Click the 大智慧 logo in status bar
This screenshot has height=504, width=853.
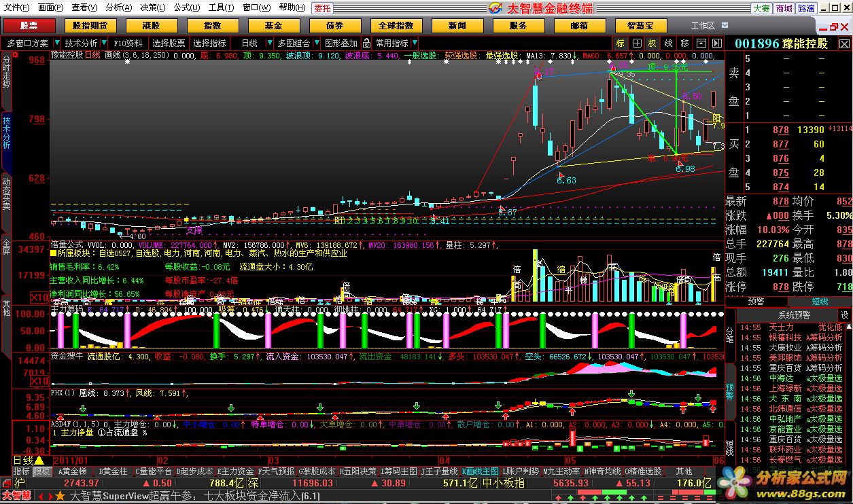click(x=16, y=497)
